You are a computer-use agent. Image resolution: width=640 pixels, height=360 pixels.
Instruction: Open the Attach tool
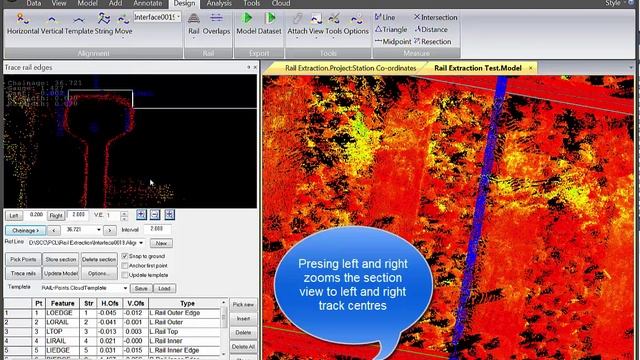297,24
